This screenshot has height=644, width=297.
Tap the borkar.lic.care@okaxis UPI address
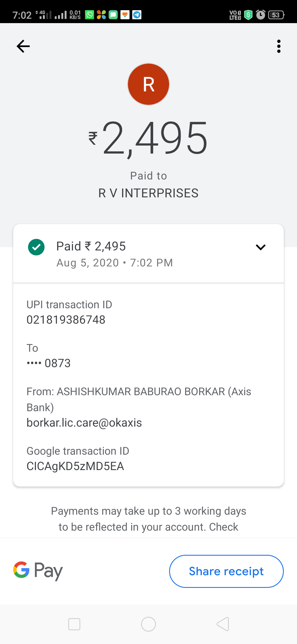click(x=84, y=423)
